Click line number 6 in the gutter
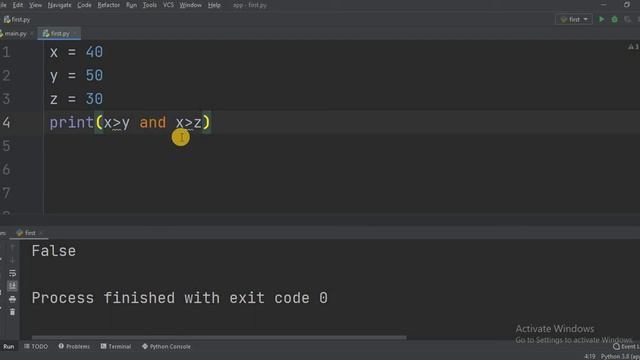The height and width of the screenshot is (360, 640). (6, 169)
